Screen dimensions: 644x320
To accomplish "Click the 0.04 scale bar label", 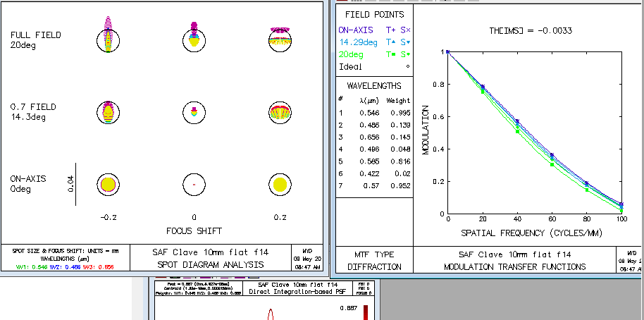I will point(70,184).
